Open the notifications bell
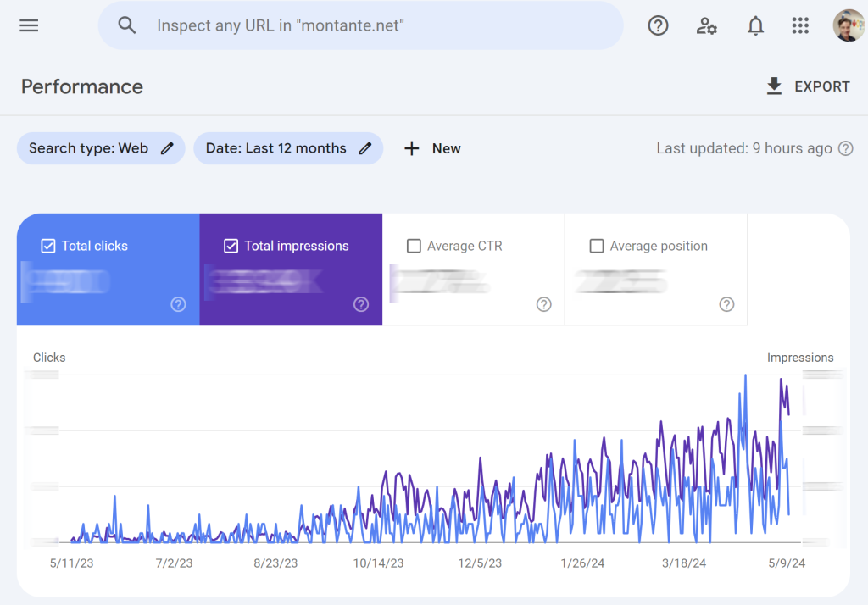 point(755,25)
